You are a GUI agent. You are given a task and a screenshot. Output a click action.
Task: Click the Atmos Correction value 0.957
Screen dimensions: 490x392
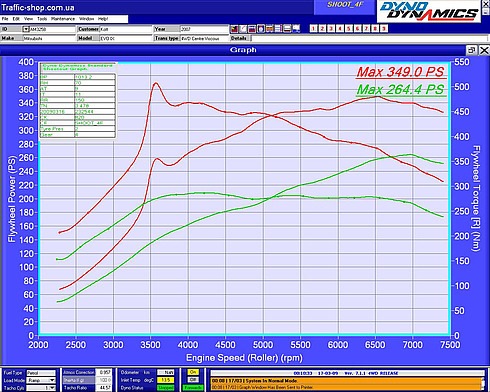[104, 372]
